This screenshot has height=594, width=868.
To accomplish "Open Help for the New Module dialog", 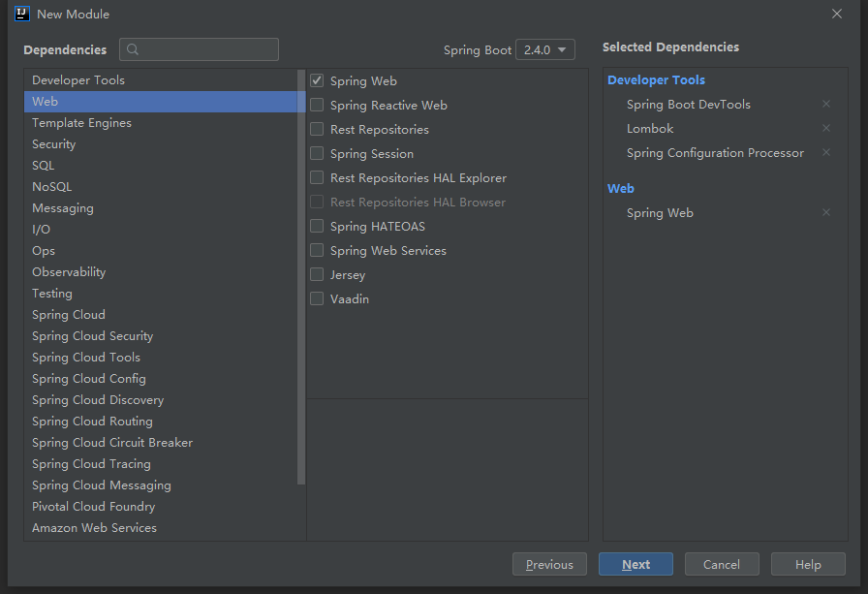I will point(808,564).
